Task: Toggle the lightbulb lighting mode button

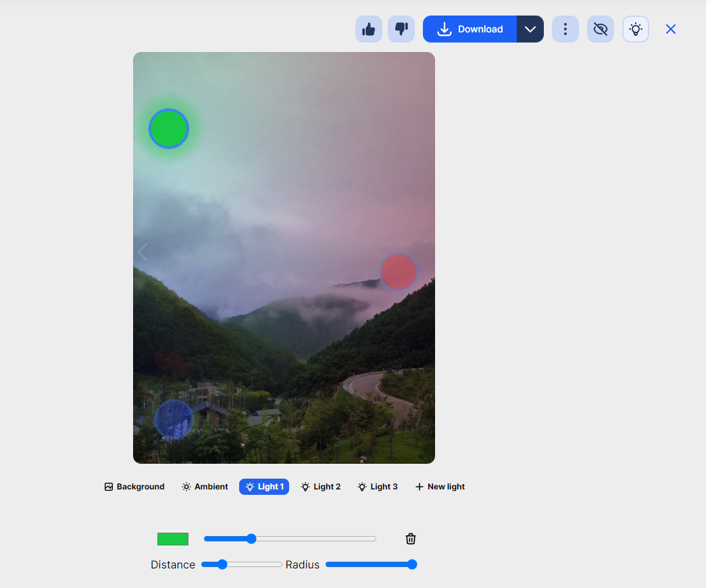Action: coord(636,29)
